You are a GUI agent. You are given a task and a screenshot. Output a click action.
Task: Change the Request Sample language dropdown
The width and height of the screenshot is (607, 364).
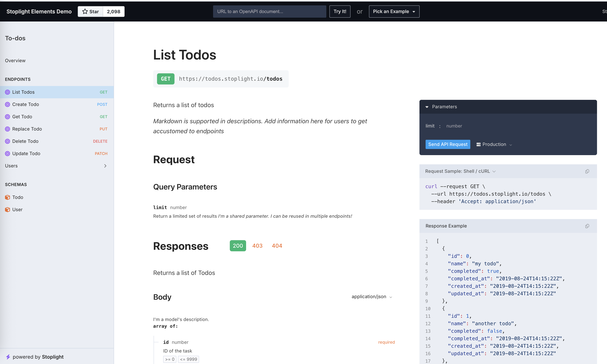[x=460, y=171]
